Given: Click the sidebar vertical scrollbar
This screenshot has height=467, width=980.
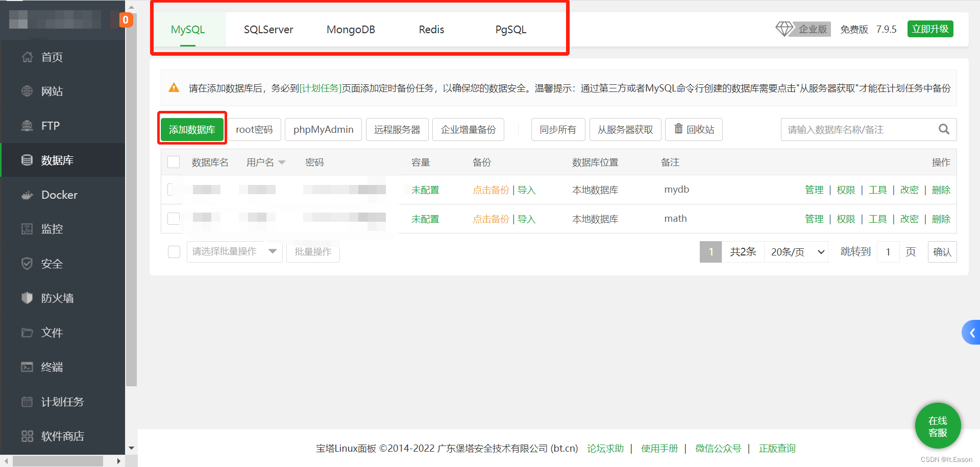Looking at the screenshot, I should 131,199.
